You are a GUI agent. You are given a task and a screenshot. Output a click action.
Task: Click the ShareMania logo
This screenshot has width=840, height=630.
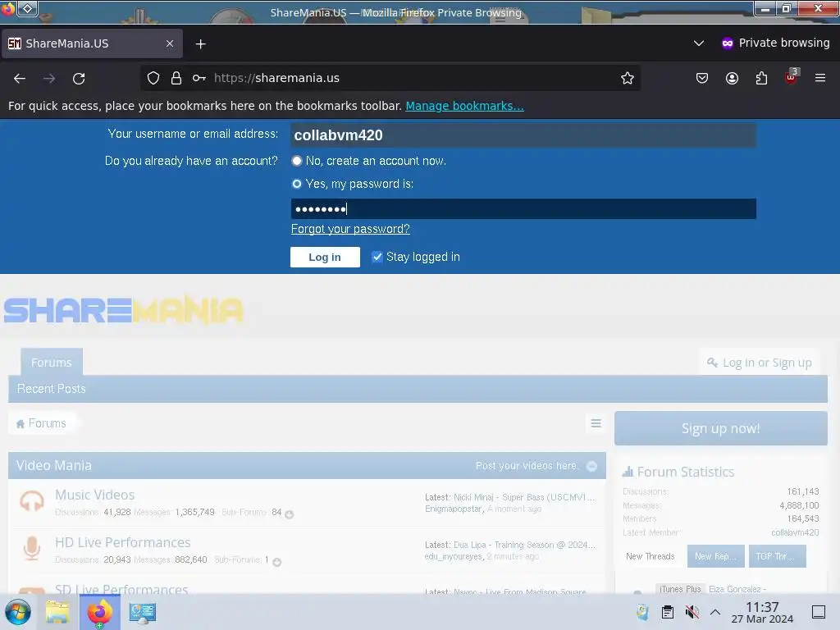[124, 309]
